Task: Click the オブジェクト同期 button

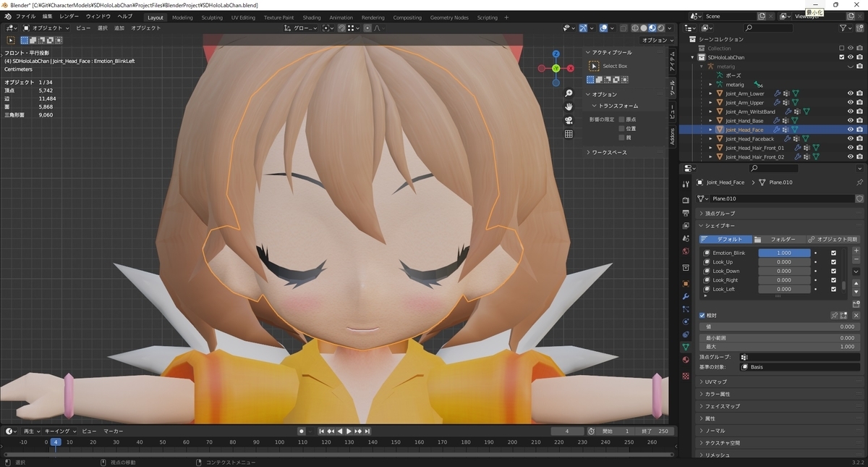Action: [x=832, y=239]
